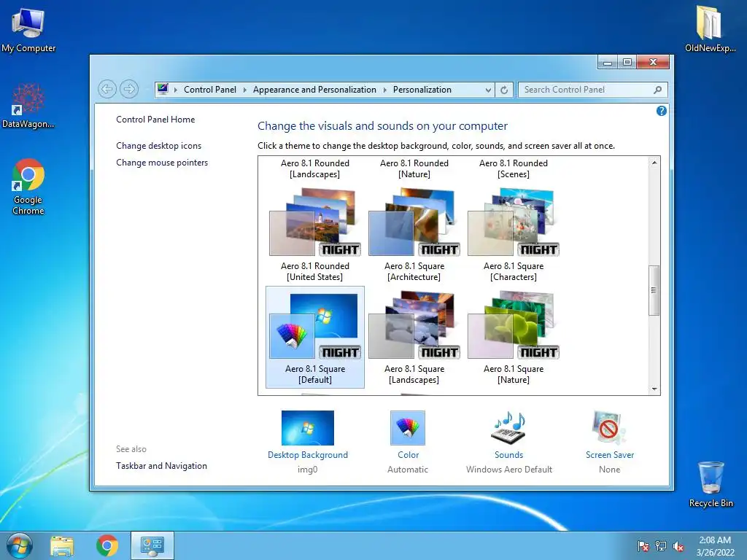Click the search magnifier icon
Viewport: 747px width, 560px height.
pyautogui.click(x=658, y=90)
